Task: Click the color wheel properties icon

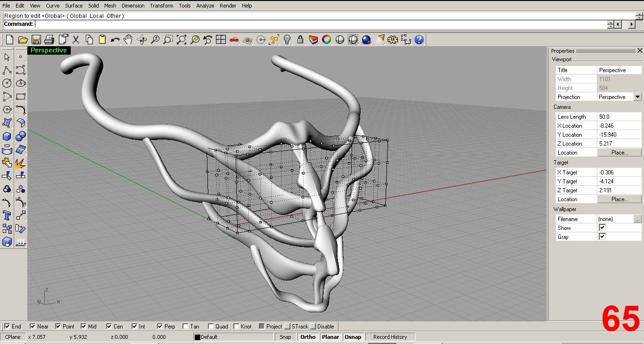Action: [326, 40]
